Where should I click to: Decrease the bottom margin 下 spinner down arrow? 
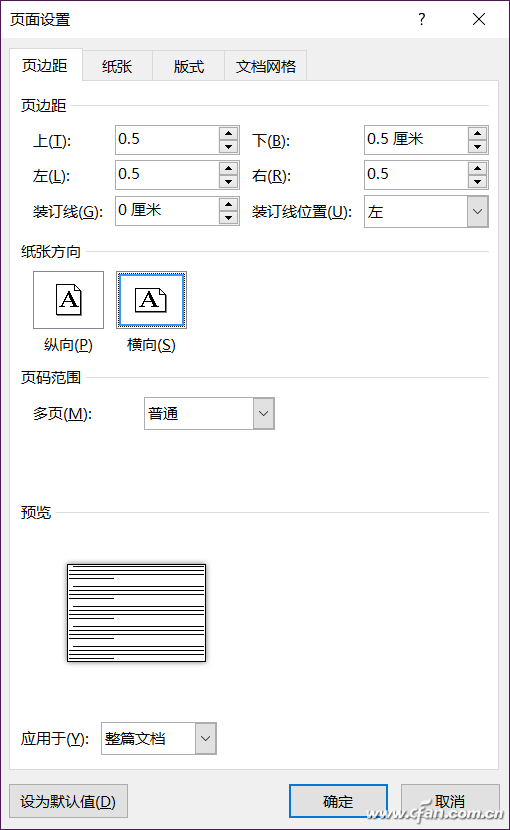(x=477, y=147)
